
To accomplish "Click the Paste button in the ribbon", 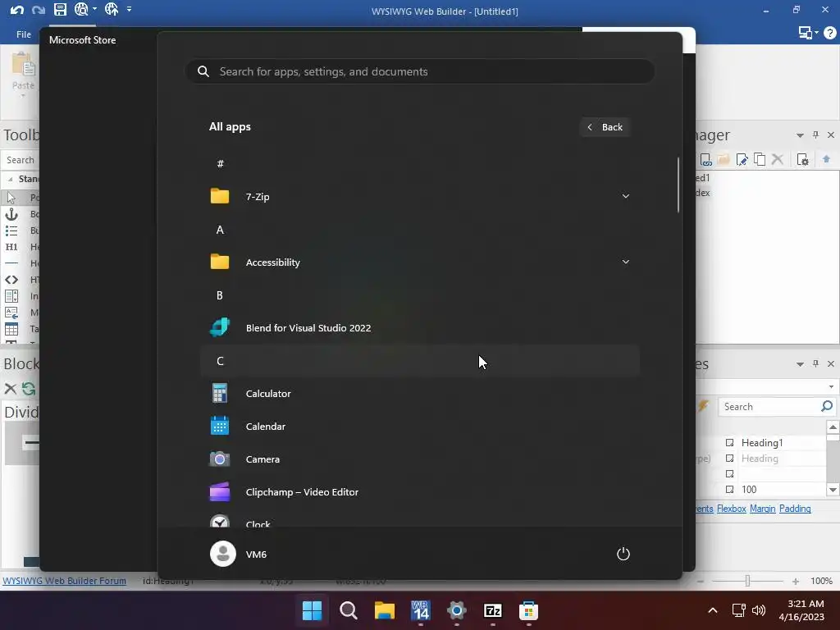I will (x=23, y=74).
